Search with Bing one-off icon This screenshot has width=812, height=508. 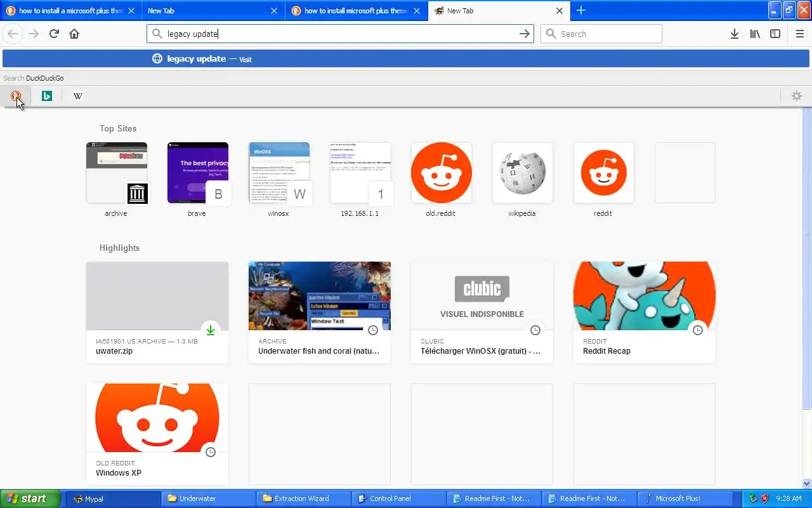[x=46, y=96]
